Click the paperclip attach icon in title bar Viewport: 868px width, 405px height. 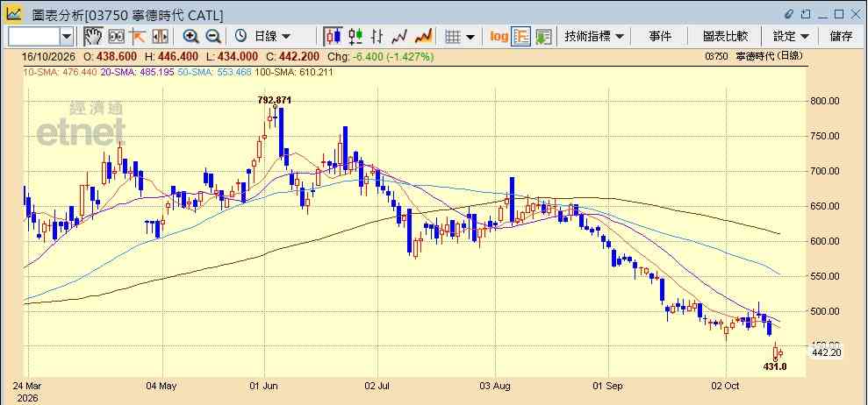tap(789, 14)
